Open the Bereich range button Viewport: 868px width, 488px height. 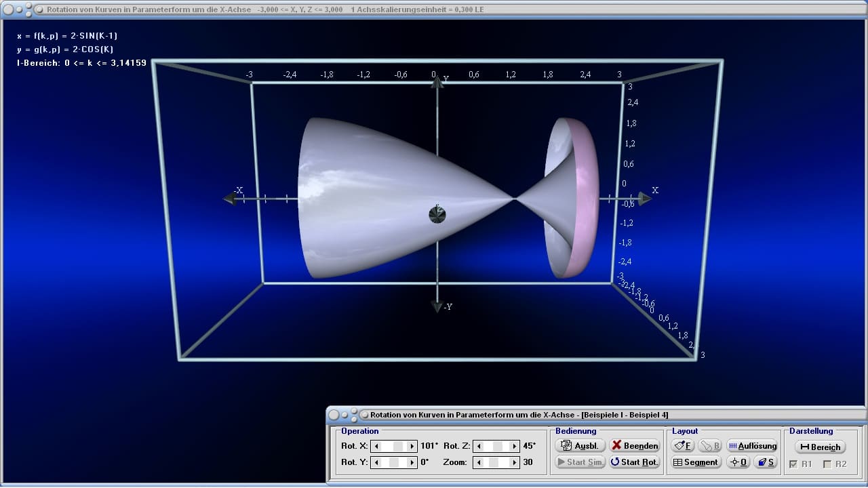click(x=820, y=447)
